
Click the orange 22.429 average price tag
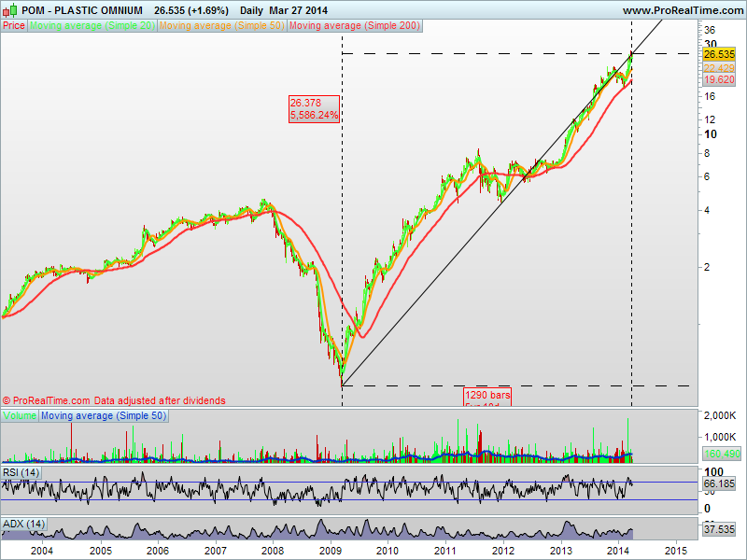click(x=719, y=68)
